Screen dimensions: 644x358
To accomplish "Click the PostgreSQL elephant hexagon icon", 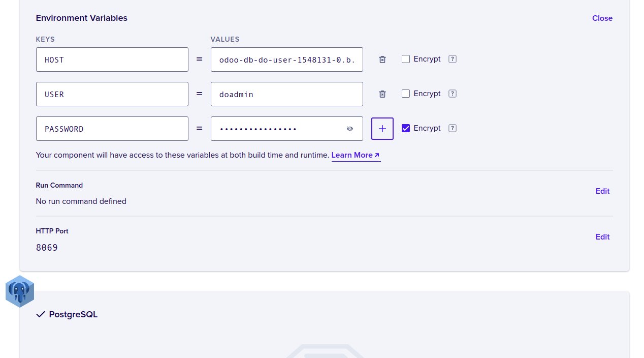I will pyautogui.click(x=20, y=291).
